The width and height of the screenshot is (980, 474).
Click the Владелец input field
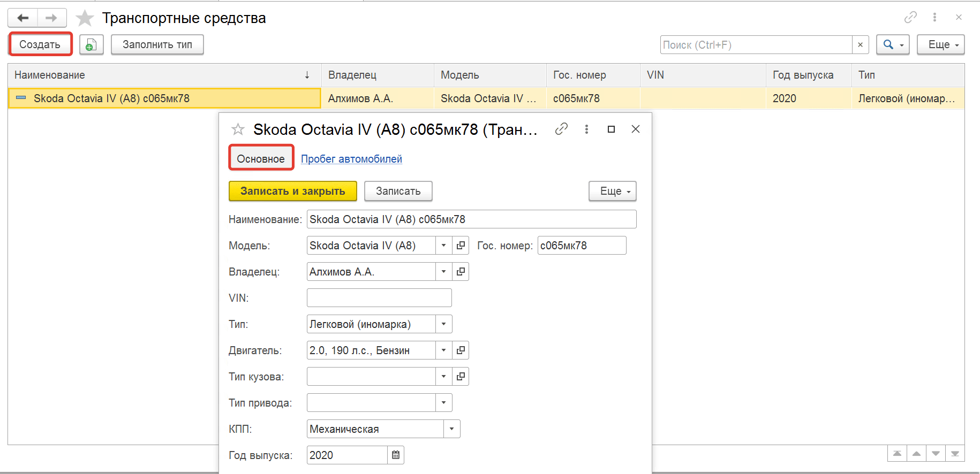click(371, 272)
